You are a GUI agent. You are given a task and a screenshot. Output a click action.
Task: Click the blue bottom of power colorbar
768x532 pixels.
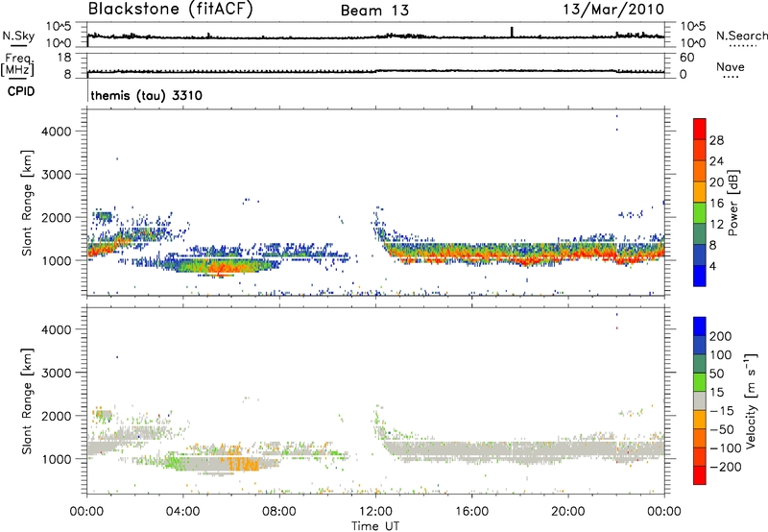(700, 276)
